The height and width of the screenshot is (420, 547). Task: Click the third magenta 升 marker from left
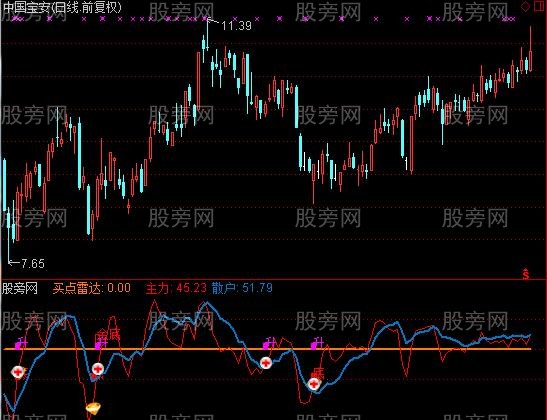[269, 343]
